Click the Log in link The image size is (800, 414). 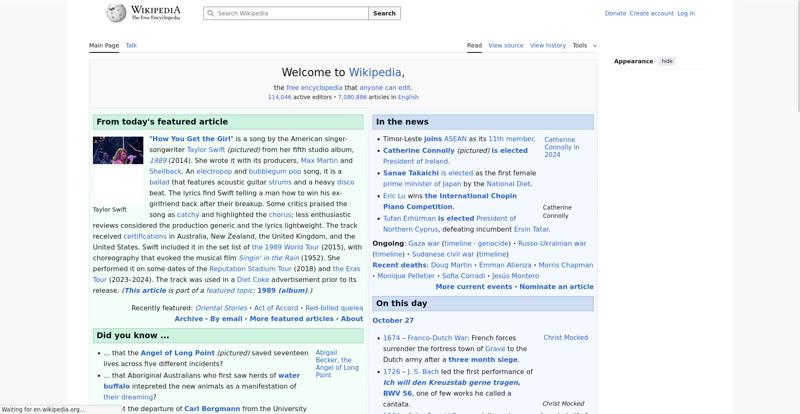(686, 13)
